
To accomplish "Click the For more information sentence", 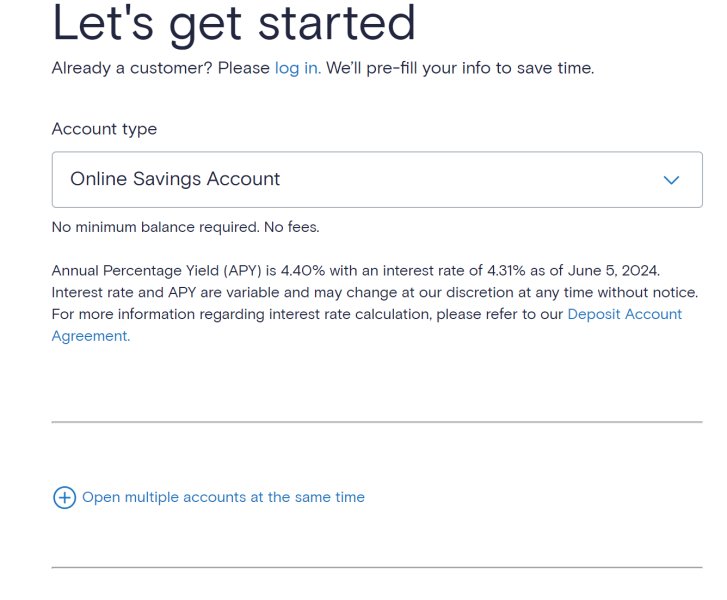I will [300, 314].
